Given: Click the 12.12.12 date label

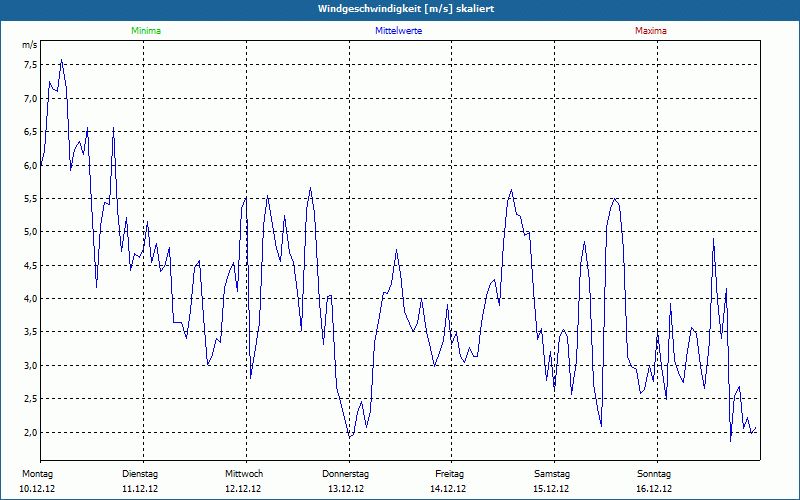Looking at the screenshot, I should tap(243, 489).
